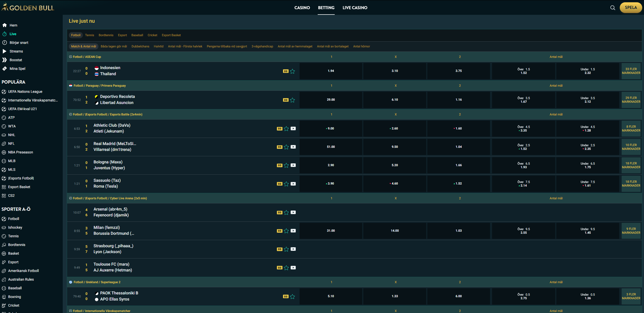
Task: Select Över 3.5 odds 1.67 for Recoleta match
Action: pyautogui.click(x=523, y=100)
